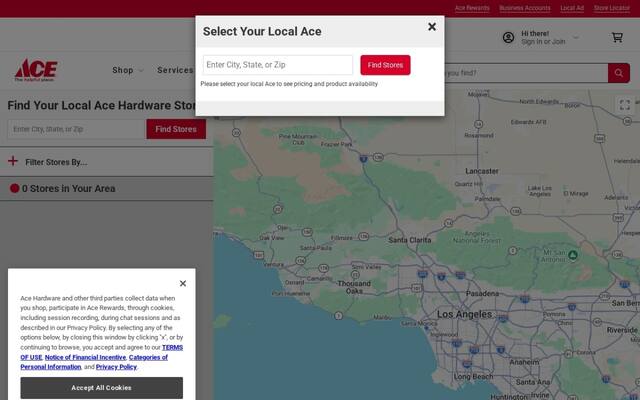This screenshot has height=400, width=640.
Task: Click the Thousand Oaks label on map
Action: (x=354, y=287)
